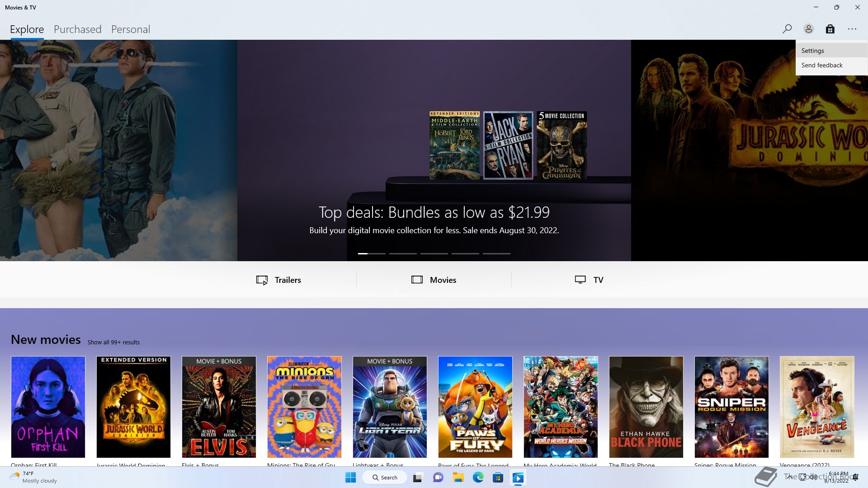Open the TV category label
This screenshot has width=868, height=488.
[598, 280]
